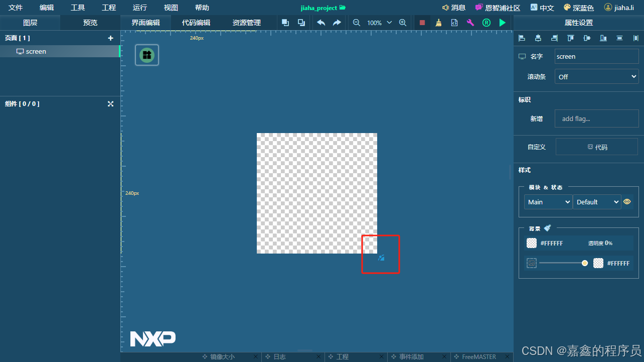
Task: Switch to the 资源管理 tab
Action: point(247,23)
